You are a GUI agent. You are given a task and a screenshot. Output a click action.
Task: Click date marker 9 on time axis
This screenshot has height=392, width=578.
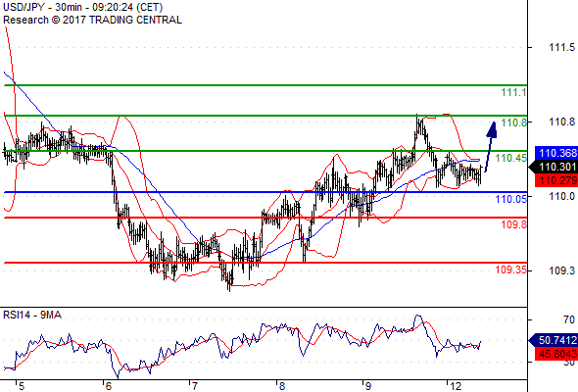[x=367, y=386]
